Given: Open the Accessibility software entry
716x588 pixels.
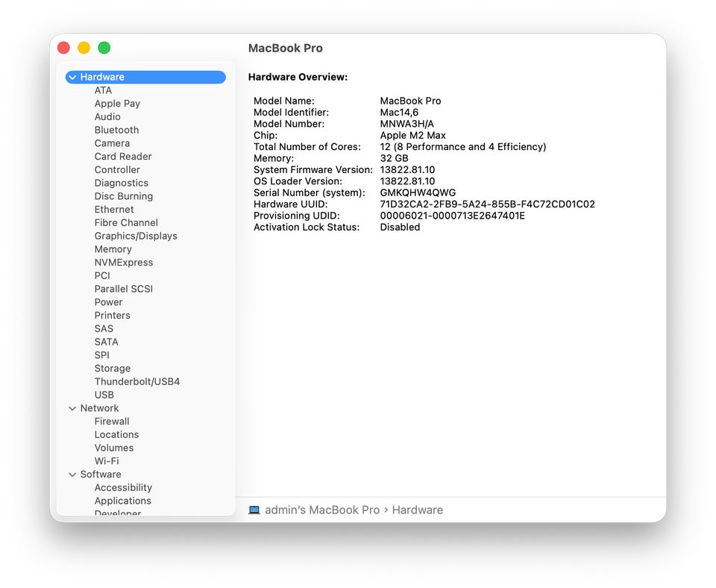Looking at the screenshot, I should (123, 488).
